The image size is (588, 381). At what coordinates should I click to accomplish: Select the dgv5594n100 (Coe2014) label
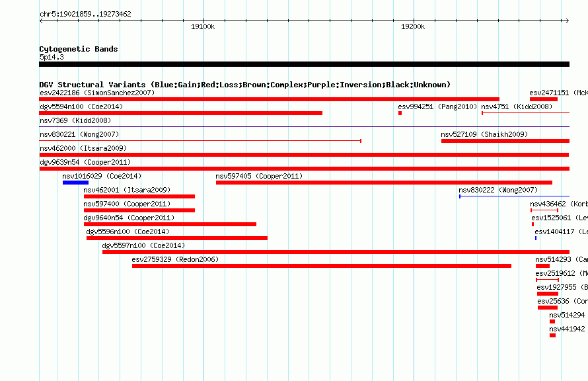click(81, 106)
